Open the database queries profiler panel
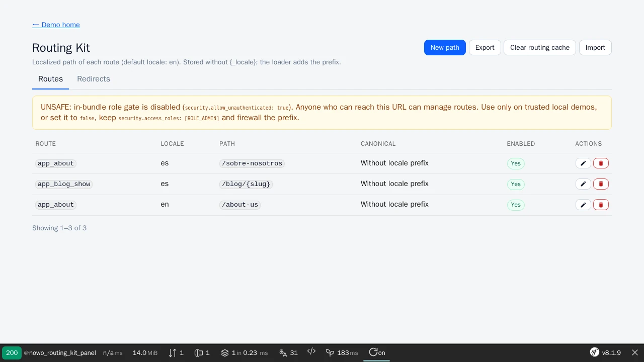 (244, 352)
